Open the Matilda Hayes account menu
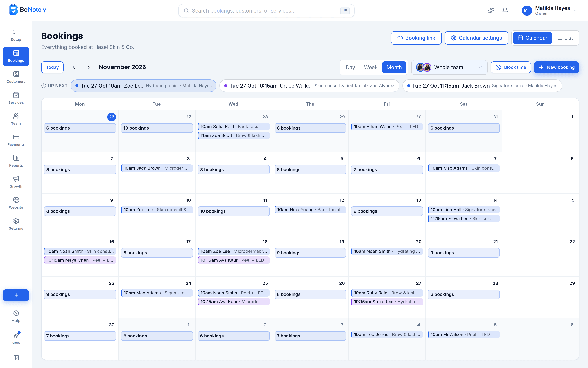 pos(550,10)
